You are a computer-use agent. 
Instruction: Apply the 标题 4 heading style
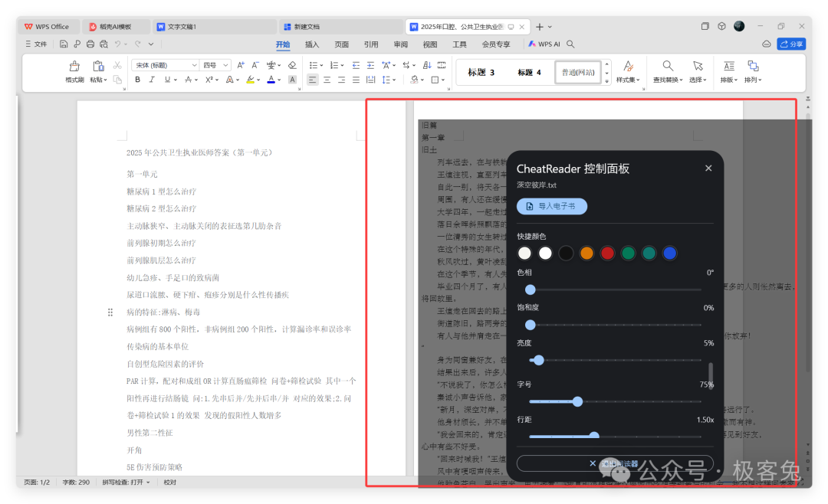(529, 72)
